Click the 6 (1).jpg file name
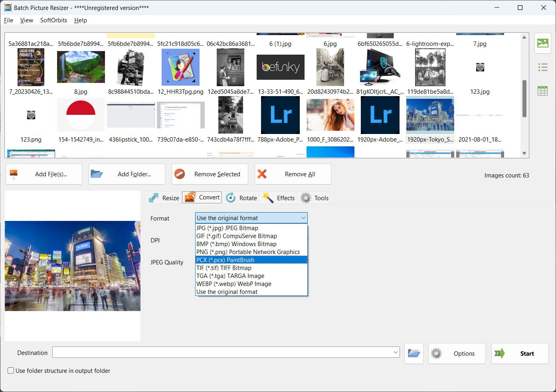 pyautogui.click(x=280, y=44)
